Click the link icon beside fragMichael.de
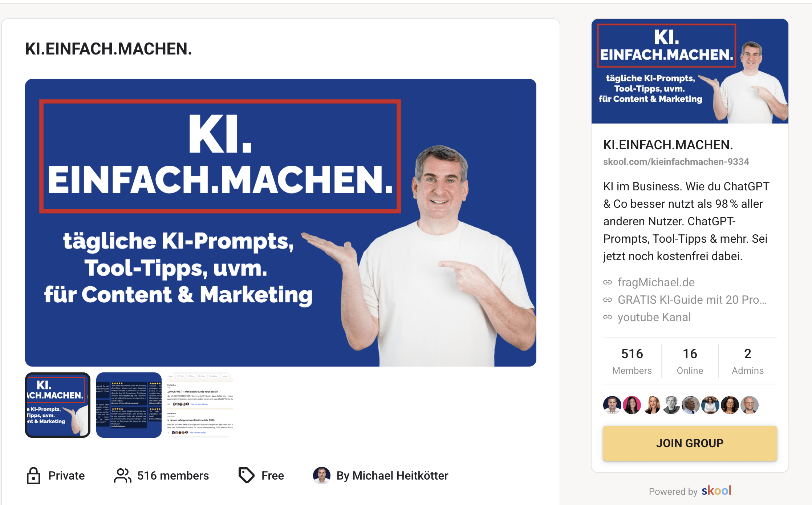The image size is (812, 505). click(608, 282)
